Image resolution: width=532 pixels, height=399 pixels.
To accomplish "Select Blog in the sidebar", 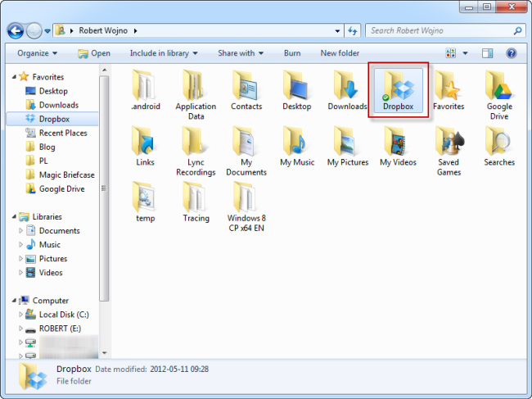I will pos(47,147).
